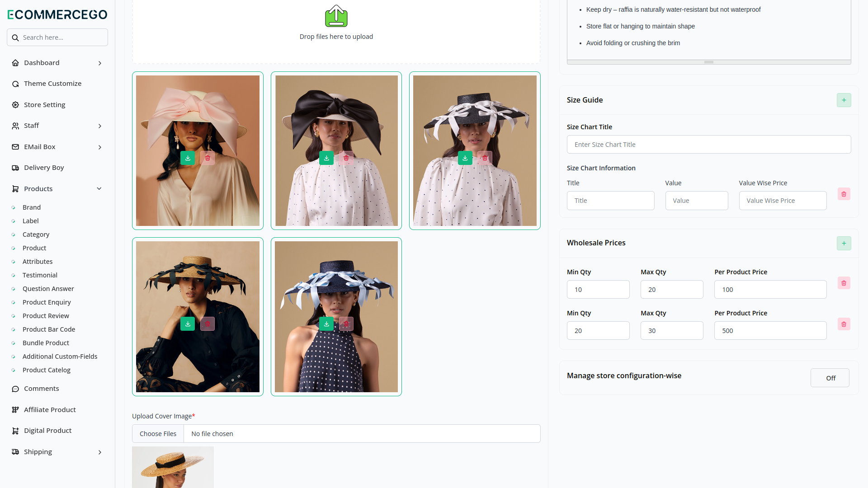Screen dimensions: 868x488
Task: Add a new Wholesale Prices row
Action: coord(844,243)
